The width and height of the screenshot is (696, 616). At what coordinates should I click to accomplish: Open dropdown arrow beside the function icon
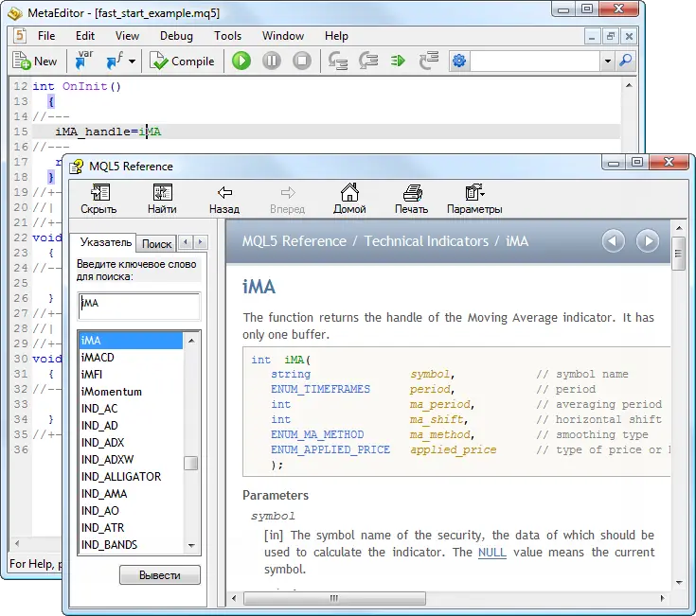132,62
